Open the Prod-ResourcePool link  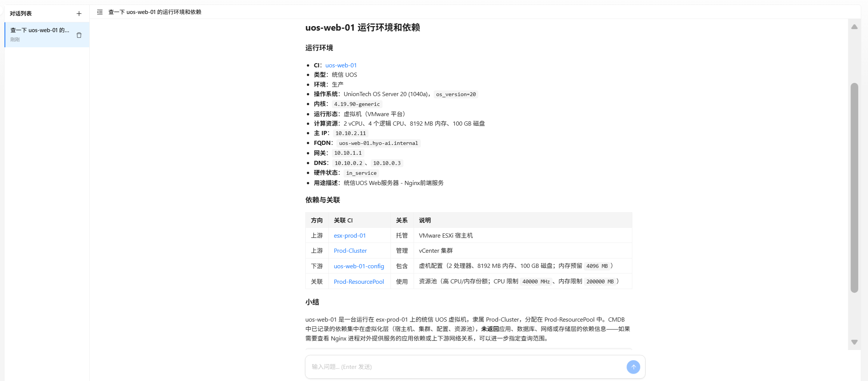click(x=359, y=281)
